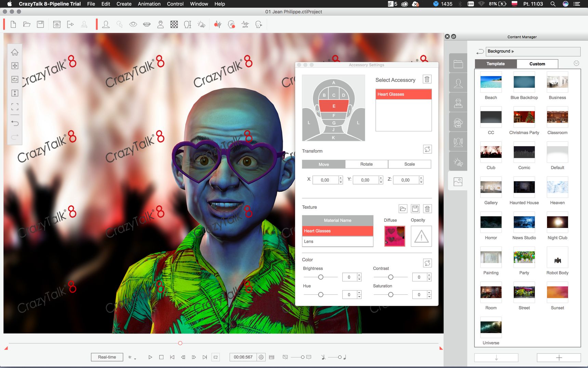
Task: Open the Content Manager options chevron
Action: pyautogui.click(x=576, y=63)
